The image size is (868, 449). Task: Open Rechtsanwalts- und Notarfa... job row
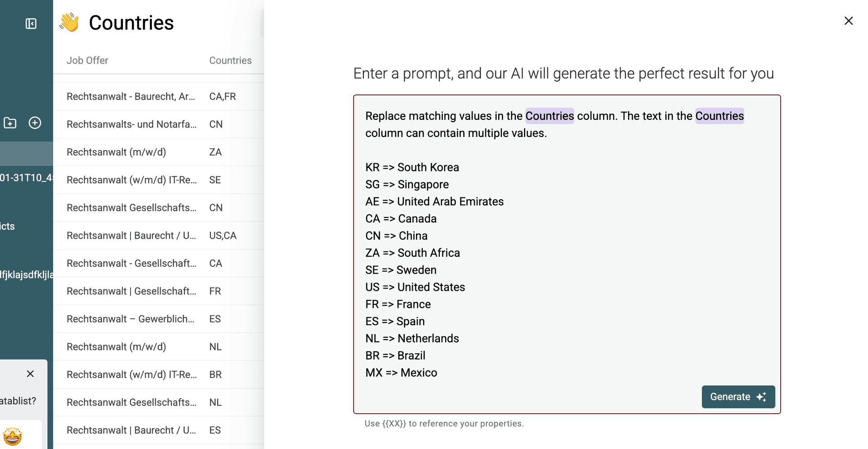pos(132,124)
